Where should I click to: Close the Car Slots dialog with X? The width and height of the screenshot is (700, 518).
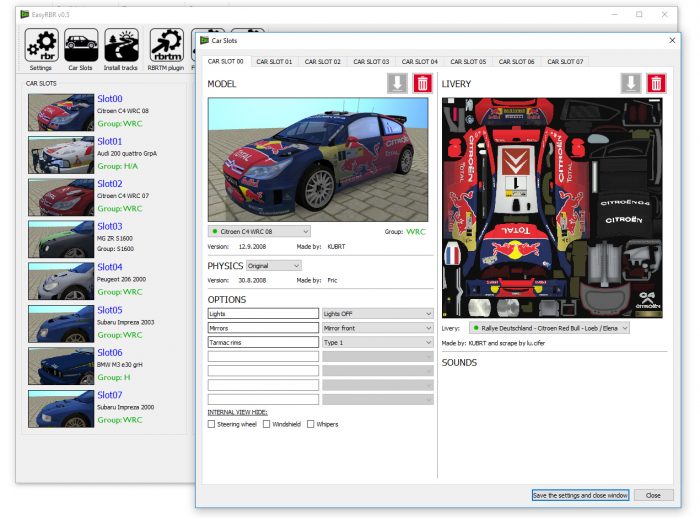click(x=672, y=41)
